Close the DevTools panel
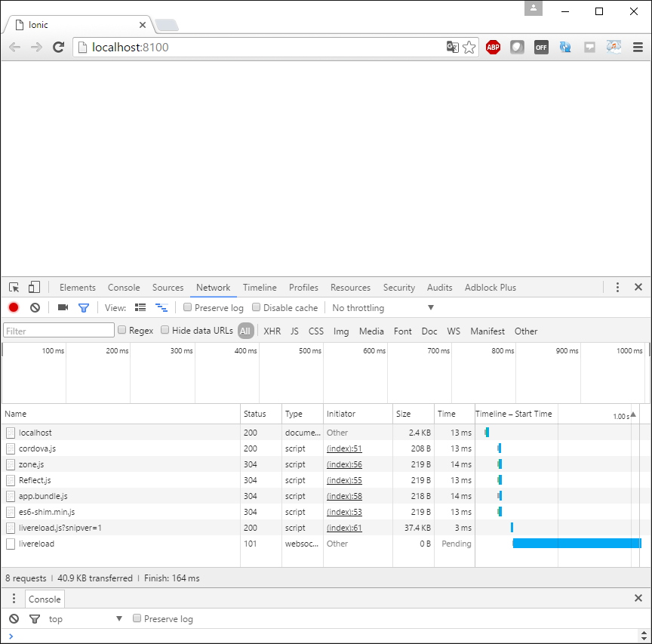Viewport: 652px width, 644px height. pyautogui.click(x=638, y=287)
